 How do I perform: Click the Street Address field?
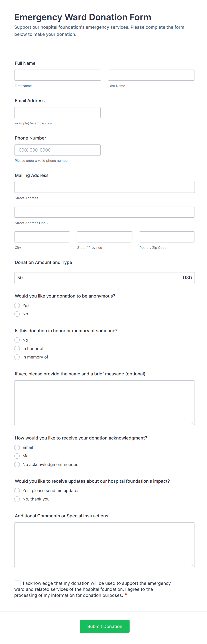(x=104, y=187)
